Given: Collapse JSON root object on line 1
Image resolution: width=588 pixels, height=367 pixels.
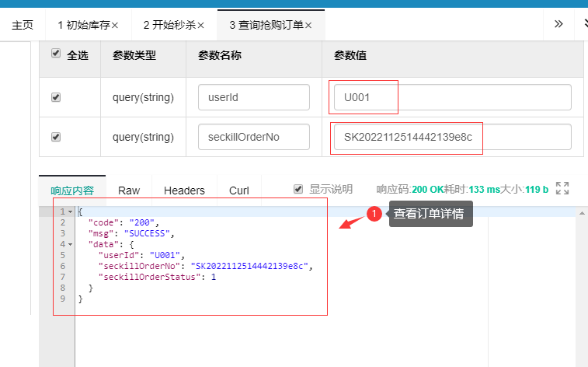Looking at the screenshot, I should tap(70, 212).
